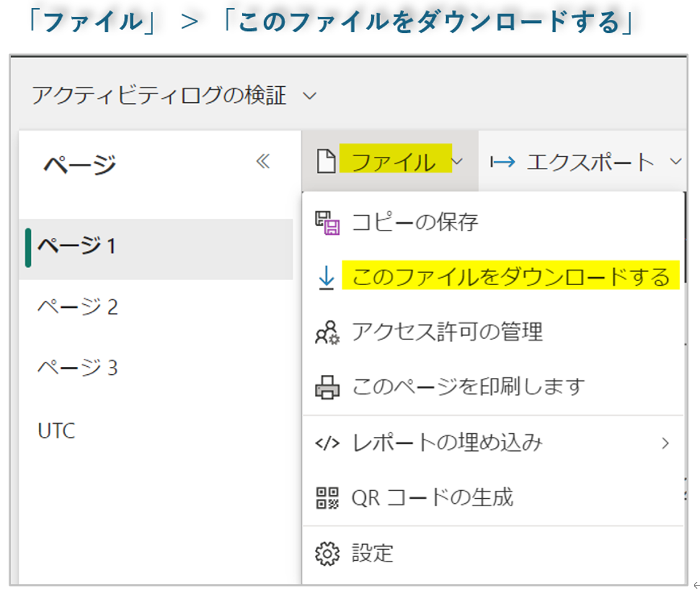700x593 pixels.
Task: Open アクセス許可の管理
Action: click(447, 332)
